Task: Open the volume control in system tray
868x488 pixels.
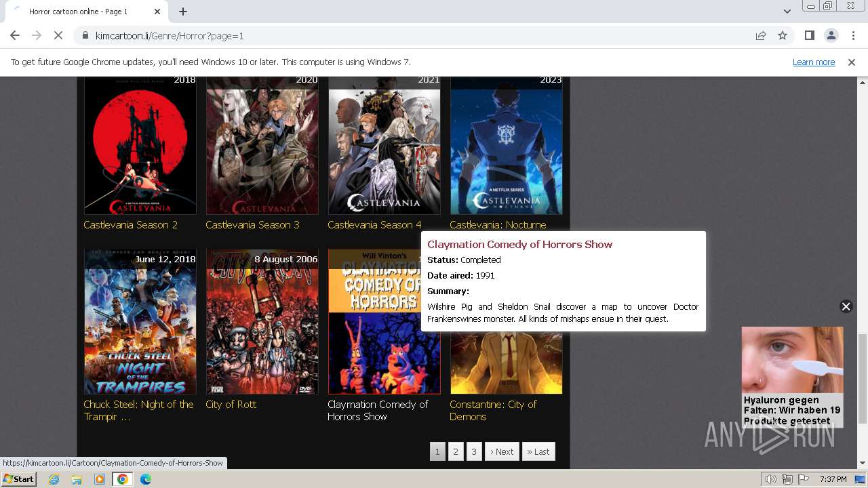Action: 771,479
